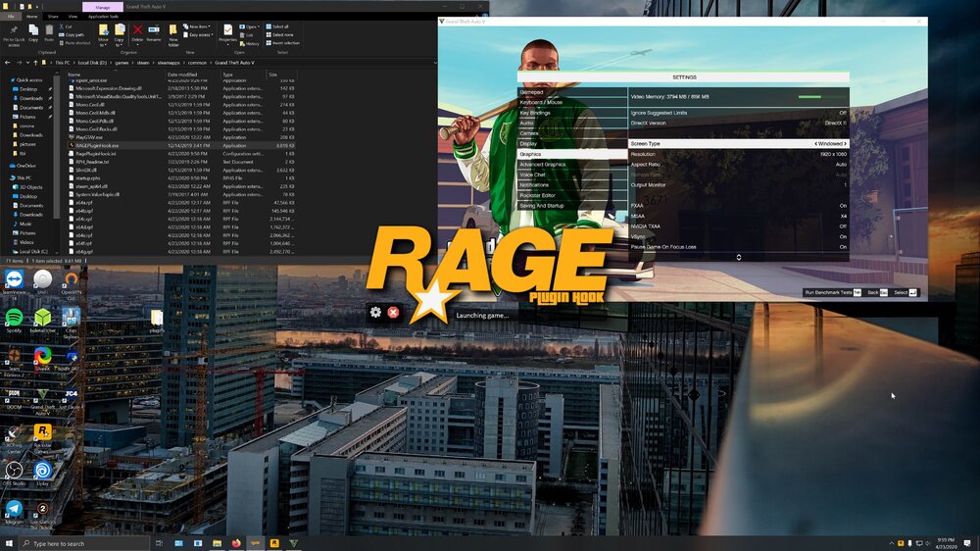
Task: Open Audio settings category
Action: 572,124
